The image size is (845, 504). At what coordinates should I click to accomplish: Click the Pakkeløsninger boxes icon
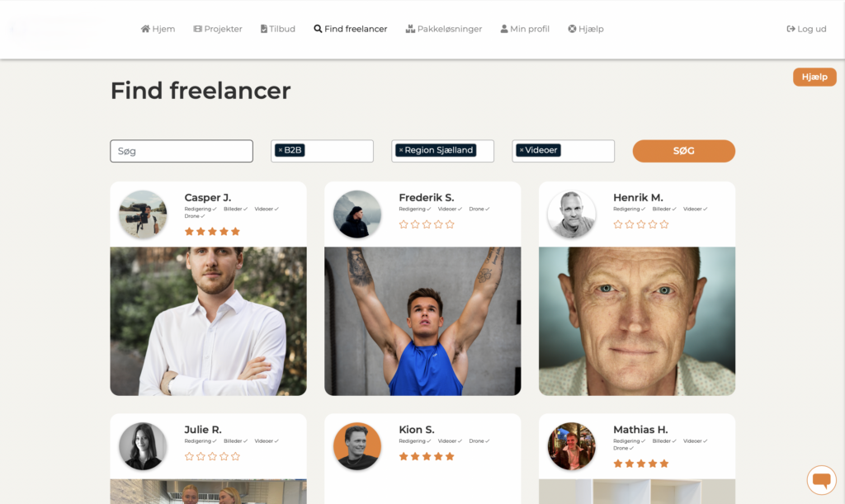coord(410,29)
